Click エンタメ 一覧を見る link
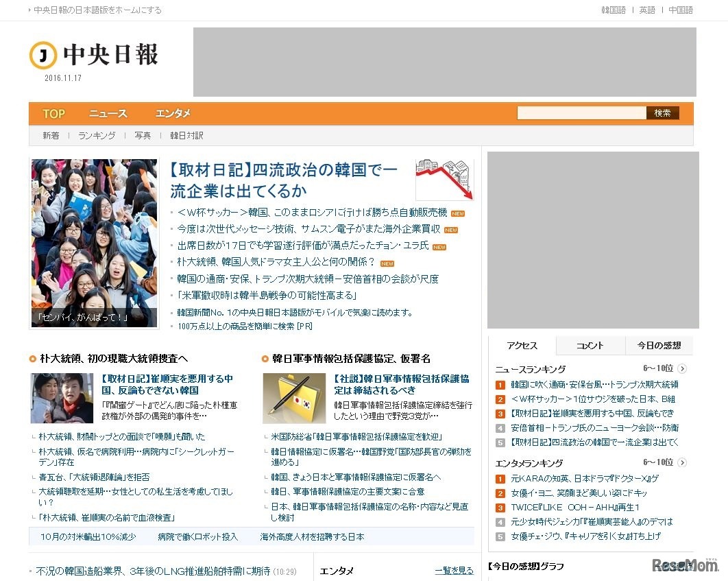Image resolution: width=728 pixels, height=581 pixels. pos(454,571)
